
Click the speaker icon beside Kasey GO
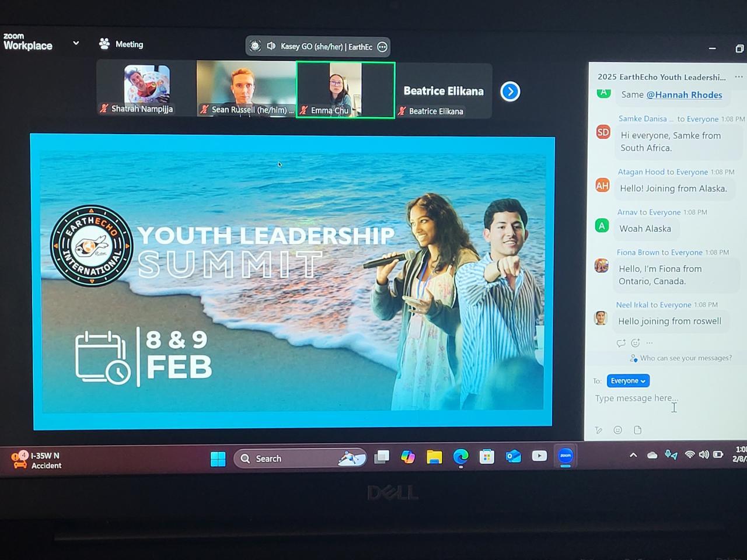(x=271, y=46)
